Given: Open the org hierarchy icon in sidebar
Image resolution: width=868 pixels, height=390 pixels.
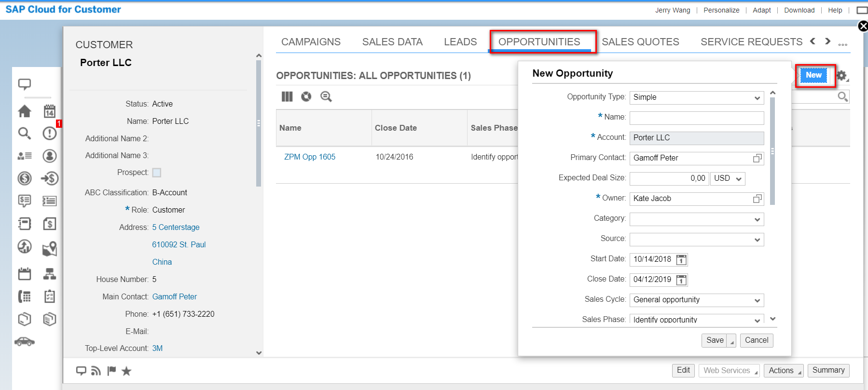Looking at the screenshot, I should [50, 274].
